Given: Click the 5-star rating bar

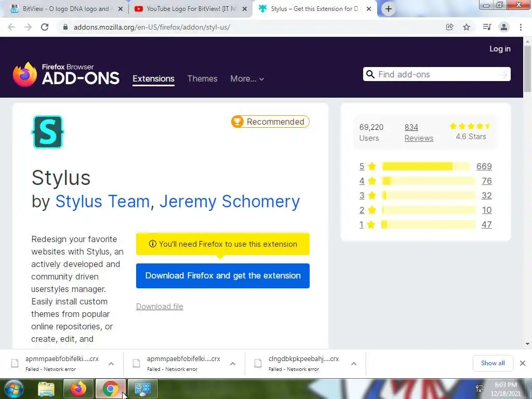Looking at the screenshot, I should point(426,166).
